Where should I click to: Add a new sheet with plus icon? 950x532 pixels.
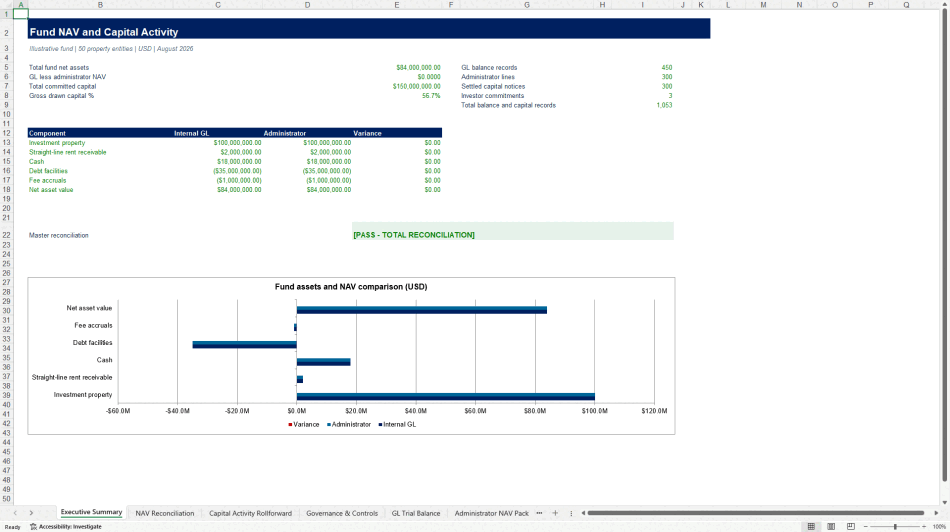coord(555,513)
